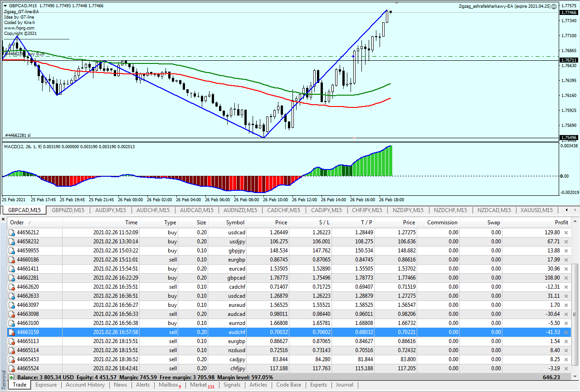Click the order icon for ticket 44663097
The height and width of the screenshot is (392, 580).
pyautogui.click(x=12, y=305)
